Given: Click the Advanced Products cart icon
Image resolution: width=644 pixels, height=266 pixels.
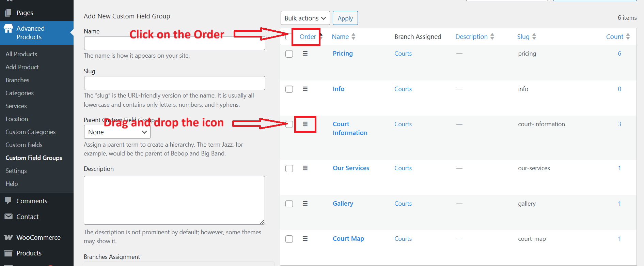Looking at the screenshot, I should [9, 29].
